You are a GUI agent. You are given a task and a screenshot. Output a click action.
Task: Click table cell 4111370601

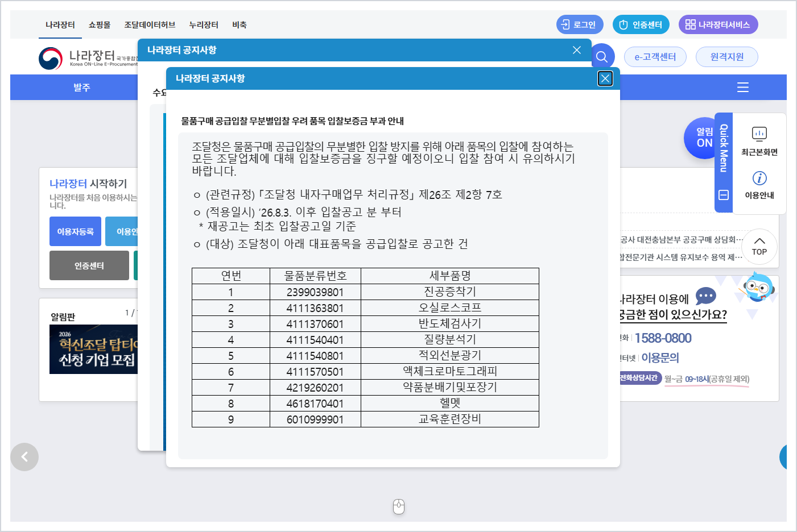315,324
